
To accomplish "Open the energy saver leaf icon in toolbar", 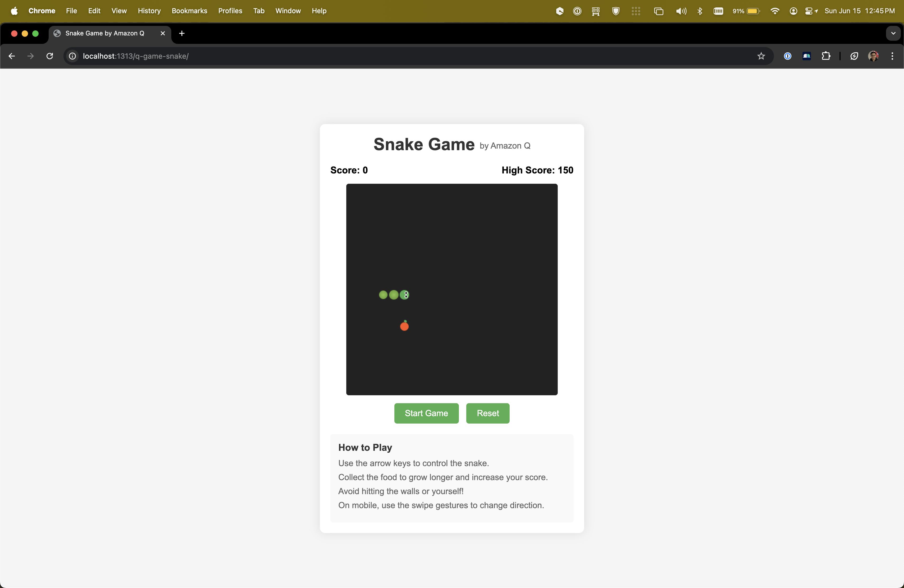I will (x=854, y=56).
